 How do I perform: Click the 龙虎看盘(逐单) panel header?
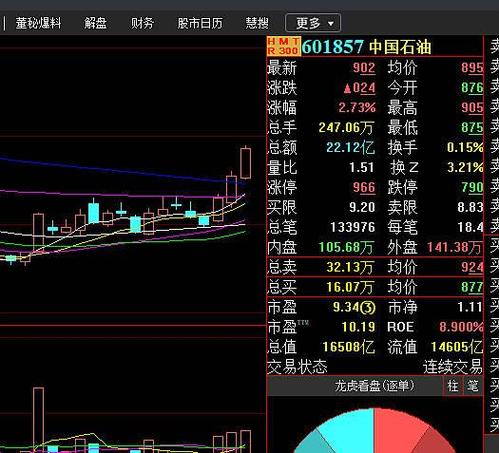(375, 386)
